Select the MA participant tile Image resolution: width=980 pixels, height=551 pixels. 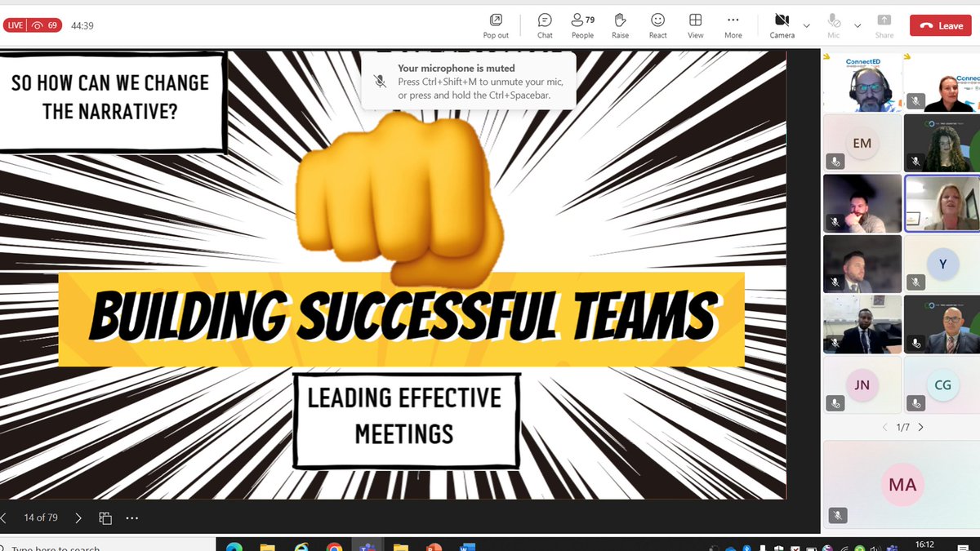tap(902, 485)
